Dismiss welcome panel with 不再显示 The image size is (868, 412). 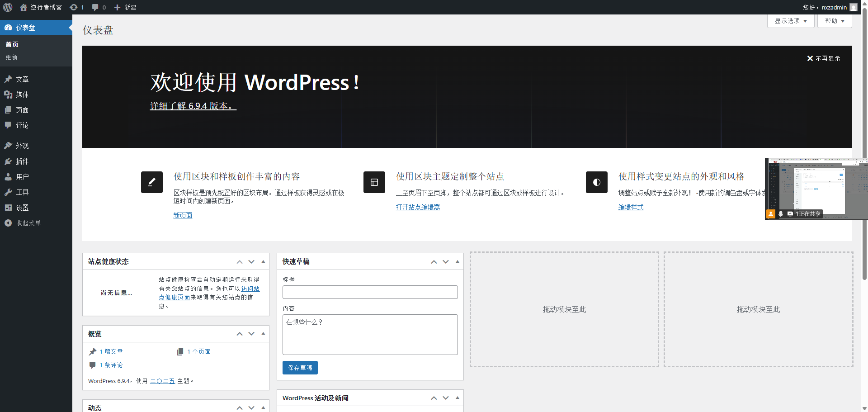[824, 58]
